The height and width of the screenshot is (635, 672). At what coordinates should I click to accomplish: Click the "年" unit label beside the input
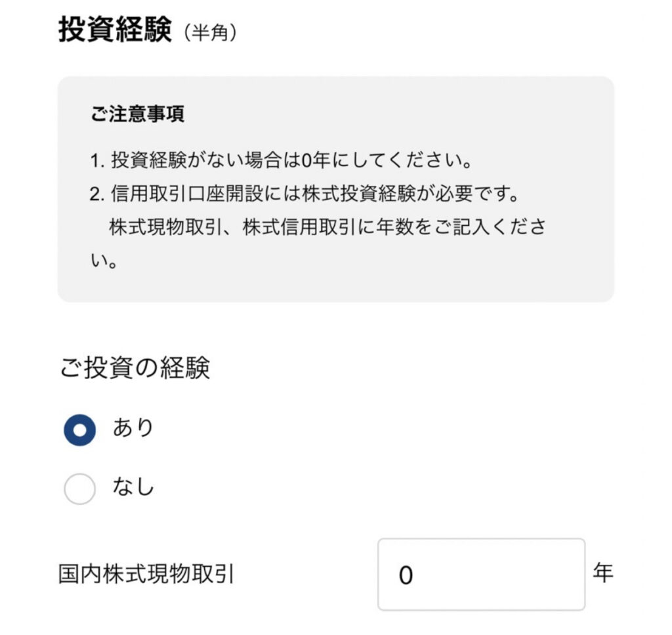602,573
